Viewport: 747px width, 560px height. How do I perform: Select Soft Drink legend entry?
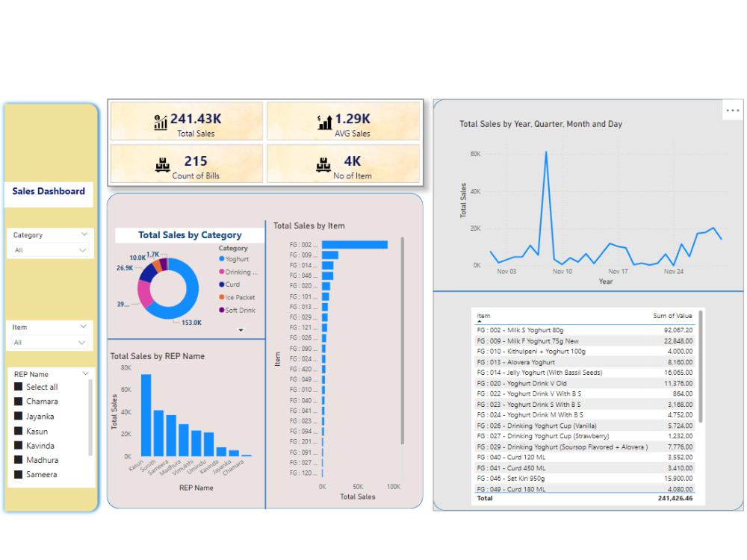click(x=238, y=310)
